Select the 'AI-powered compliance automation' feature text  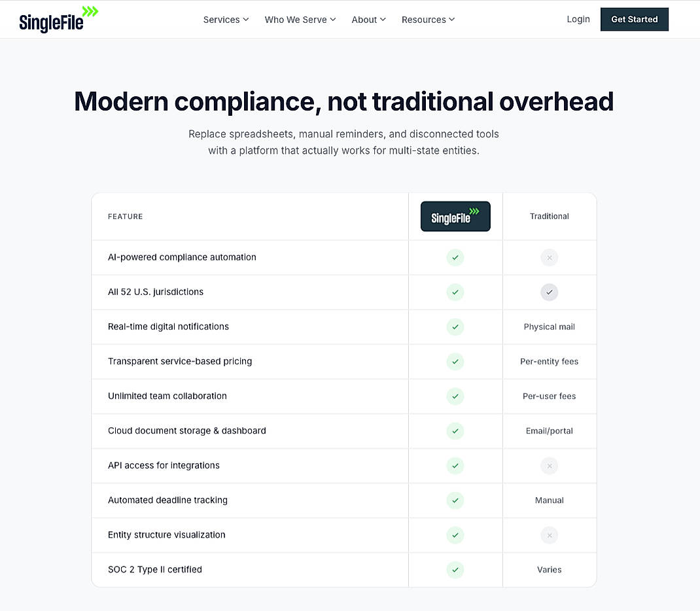tap(182, 257)
